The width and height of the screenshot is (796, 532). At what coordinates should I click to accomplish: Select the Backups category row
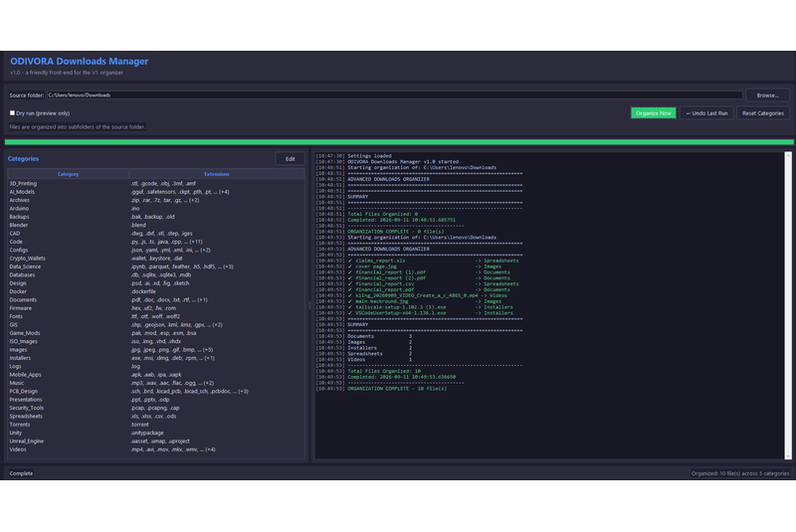[x=156, y=217]
